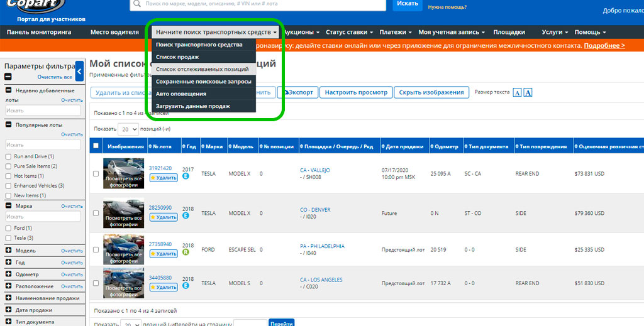Expand the Дата продажи filter

8,310
